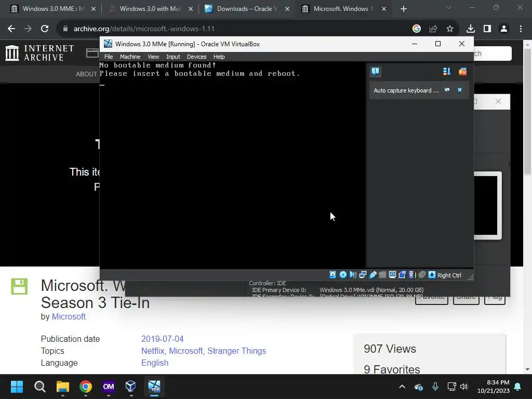Image resolution: width=532 pixels, height=399 pixels.
Task: Click the VirtualBox window title icon
Action: point(108,44)
